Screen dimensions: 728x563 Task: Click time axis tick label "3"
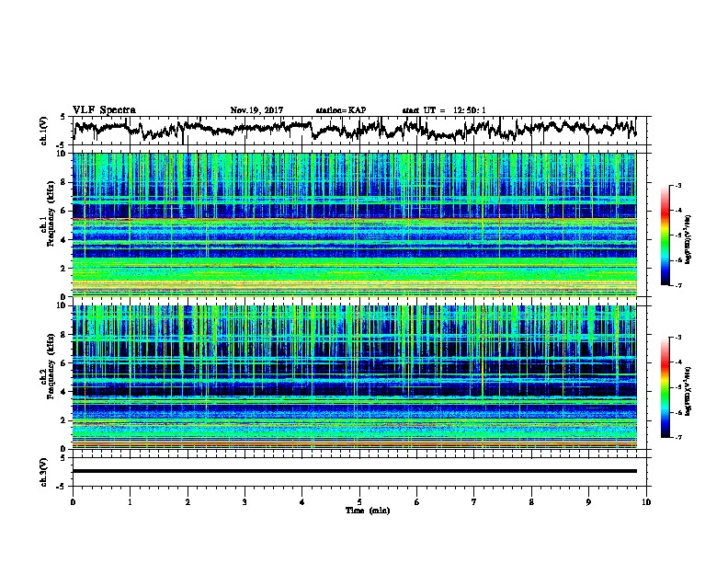[245, 502]
